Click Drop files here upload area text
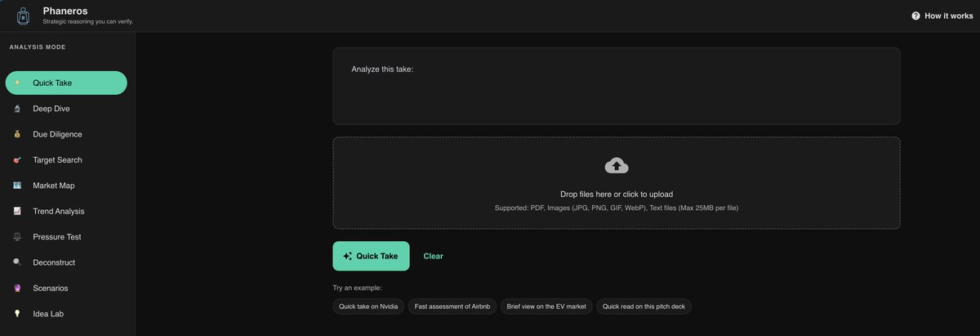Viewport: 980px width, 336px height. pos(617,195)
